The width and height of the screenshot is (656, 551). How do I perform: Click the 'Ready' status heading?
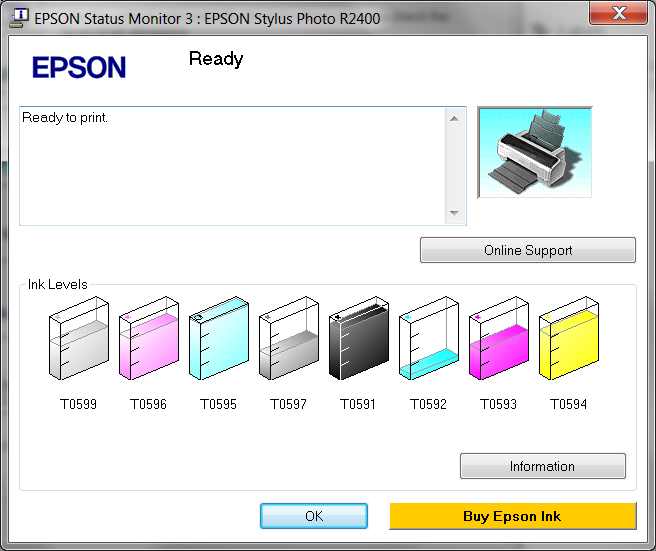216,59
